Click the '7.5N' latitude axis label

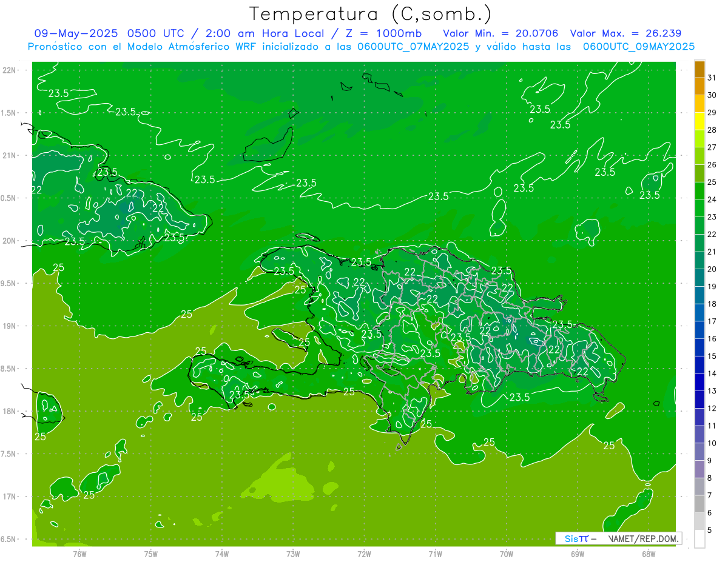click(x=8, y=454)
